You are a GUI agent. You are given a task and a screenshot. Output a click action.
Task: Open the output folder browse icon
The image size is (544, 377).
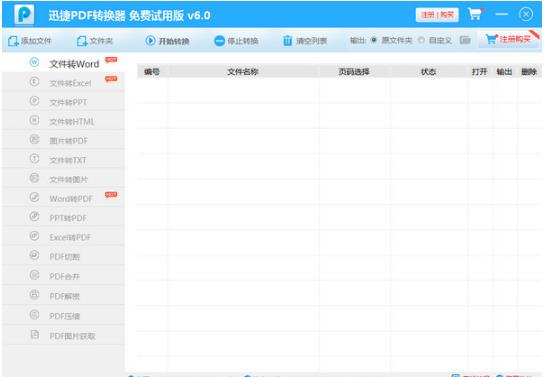[465, 40]
